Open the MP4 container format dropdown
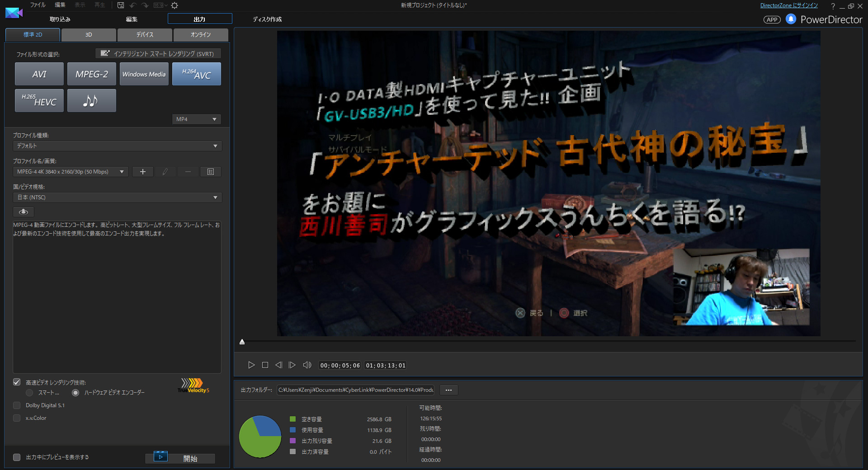Viewport: 868px width, 470px height. pyautogui.click(x=196, y=119)
